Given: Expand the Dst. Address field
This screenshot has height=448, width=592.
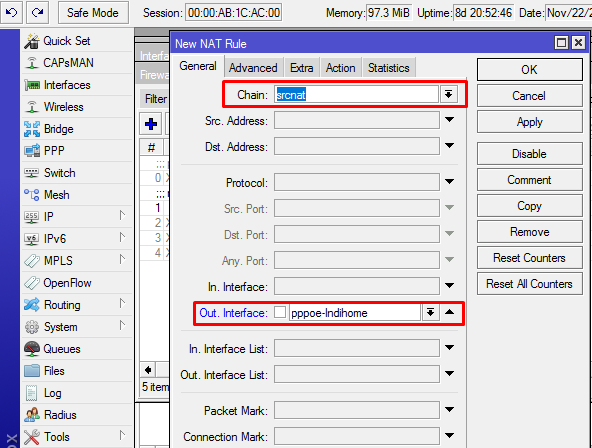Looking at the screenshot, I should pos(449,146).
